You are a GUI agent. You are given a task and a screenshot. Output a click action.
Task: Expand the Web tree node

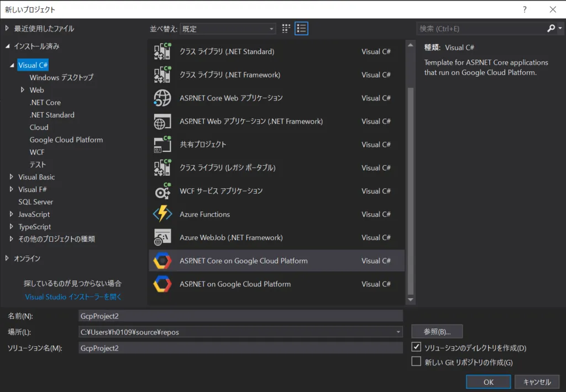point(22,90)
